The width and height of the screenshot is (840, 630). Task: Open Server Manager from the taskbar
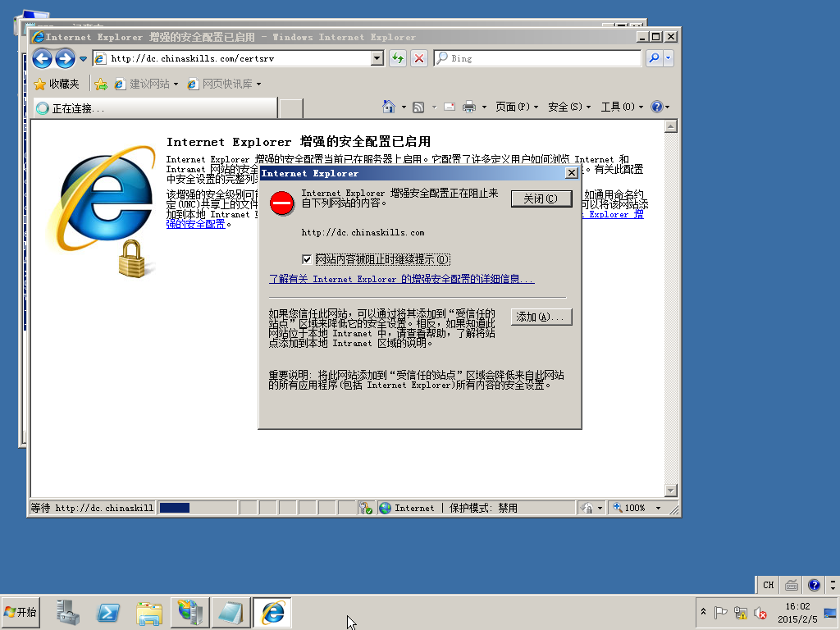click(x=68, y=612)
